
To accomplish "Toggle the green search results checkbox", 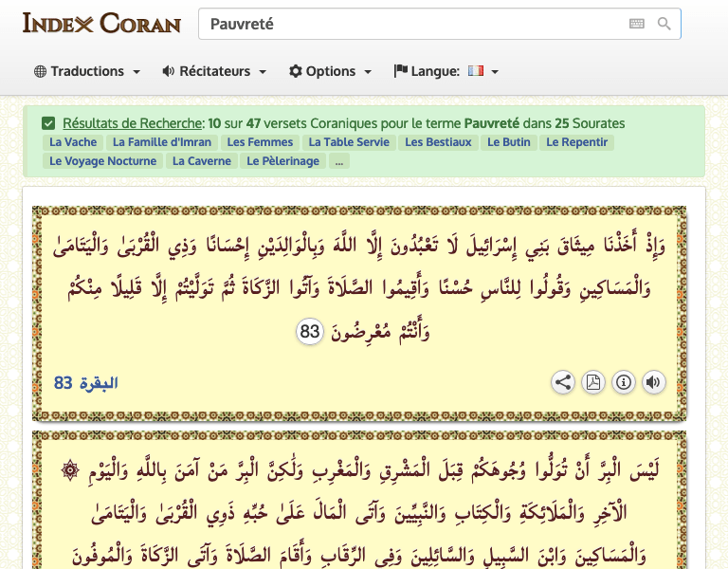I will tap(48, 123).
